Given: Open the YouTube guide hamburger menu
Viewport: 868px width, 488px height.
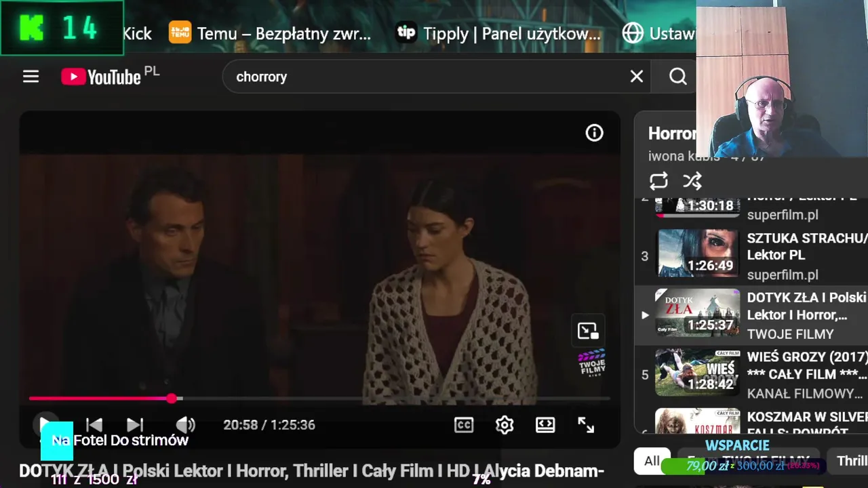Looking at the screenshot, I should (x=31, y=77).
